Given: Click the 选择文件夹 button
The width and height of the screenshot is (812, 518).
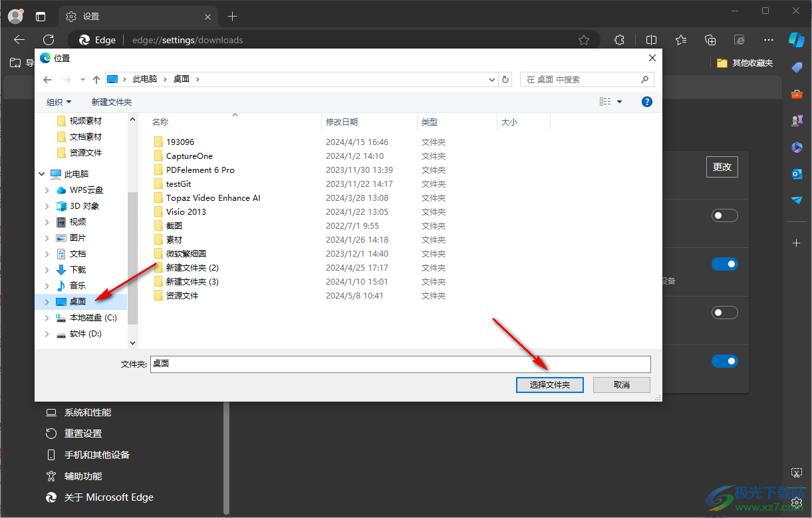Looking at the screenshot, I should (x=550, y=385).
